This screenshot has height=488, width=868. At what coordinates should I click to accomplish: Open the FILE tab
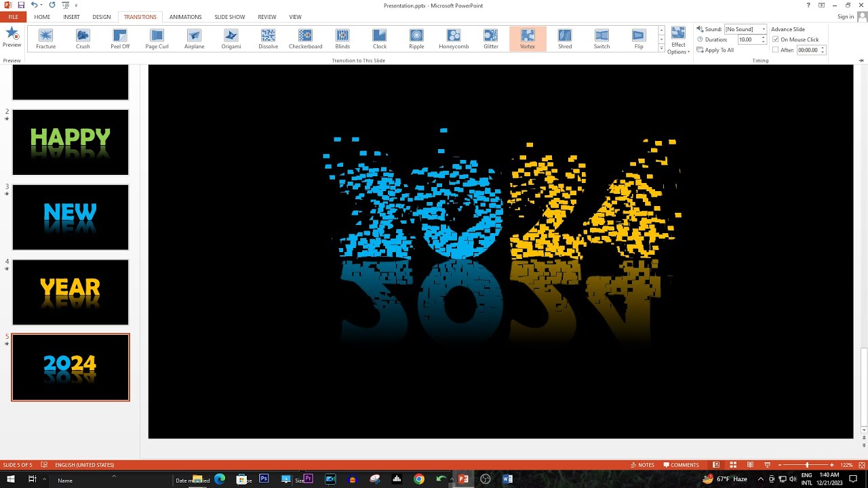pyautogui.click(x=13, y=17)
